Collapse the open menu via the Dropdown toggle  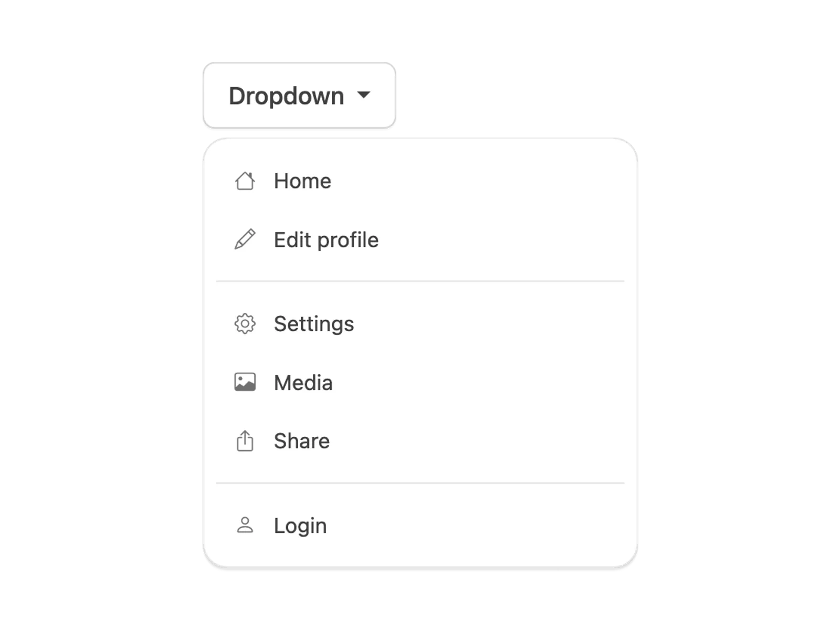click(299, 95)
